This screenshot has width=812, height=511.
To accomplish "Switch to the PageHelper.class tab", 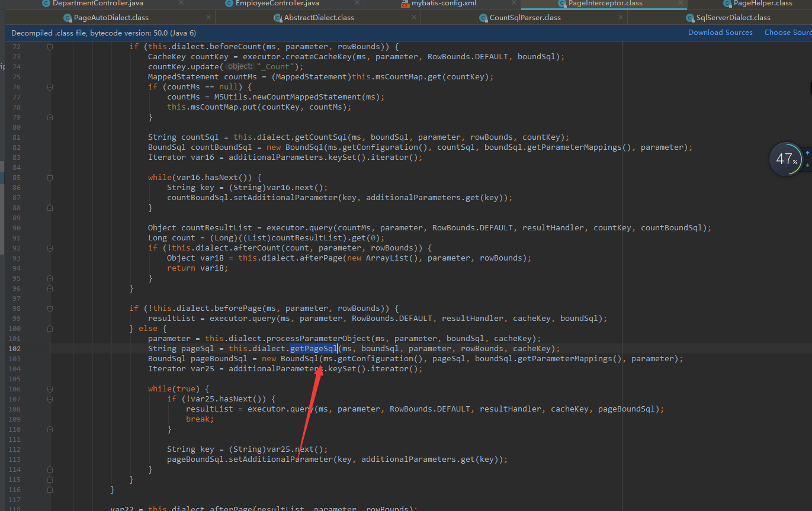I will click(762, 4).
